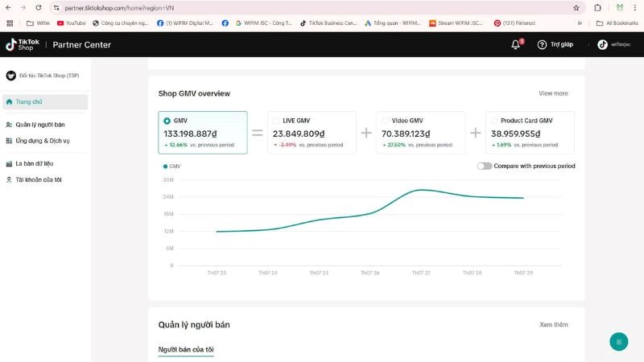Expand the bookmarks overflow chevron

(x=580, y=23)
